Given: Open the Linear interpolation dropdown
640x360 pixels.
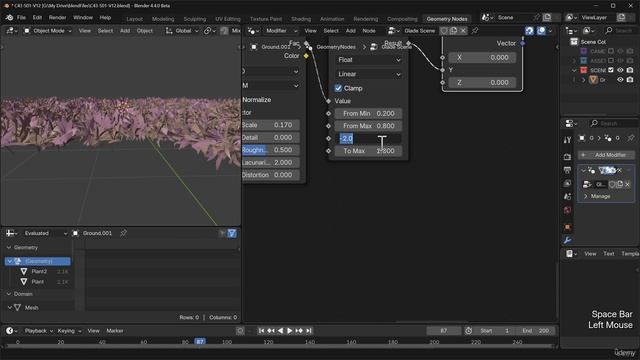Looking at the screenshot, I should pos(369,74).
